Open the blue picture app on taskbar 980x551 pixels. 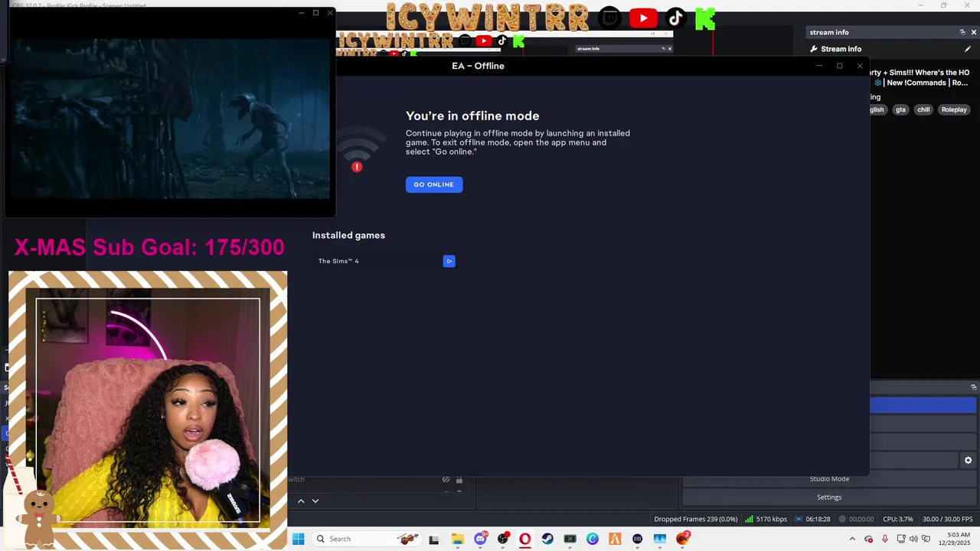coord(660,539)
